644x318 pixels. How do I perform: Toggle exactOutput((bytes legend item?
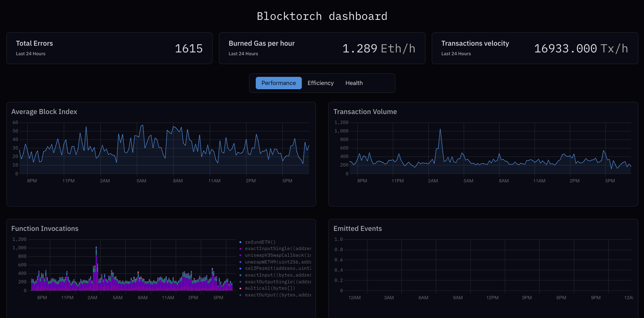click(x=278, y=295)
